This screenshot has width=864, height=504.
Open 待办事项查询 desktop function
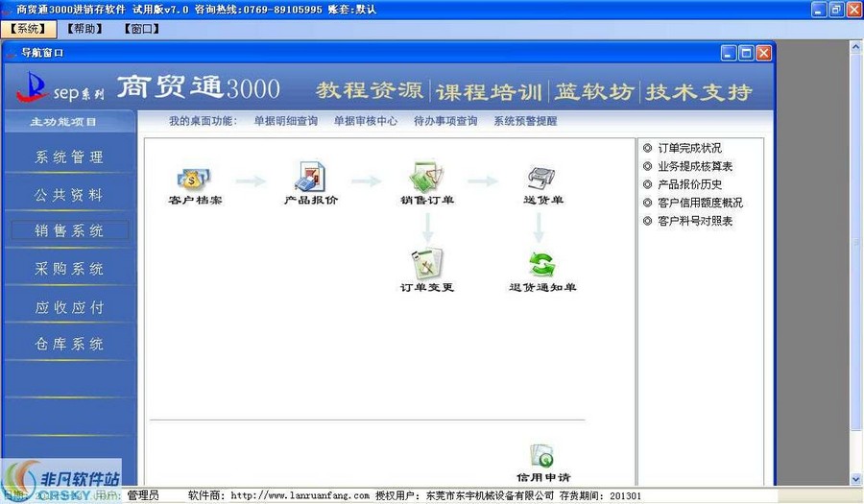coord(445,121)
